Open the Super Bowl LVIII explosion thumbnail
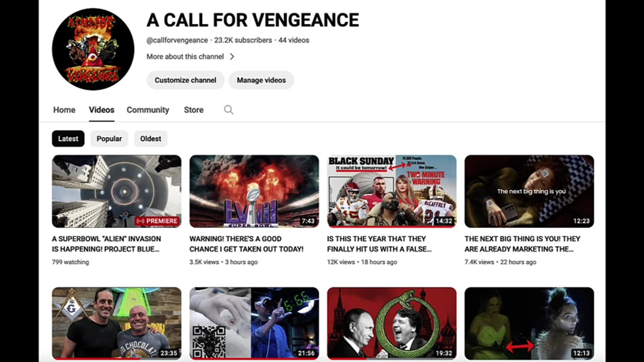This screenshot has height=362, width=644. coord(254,191)
